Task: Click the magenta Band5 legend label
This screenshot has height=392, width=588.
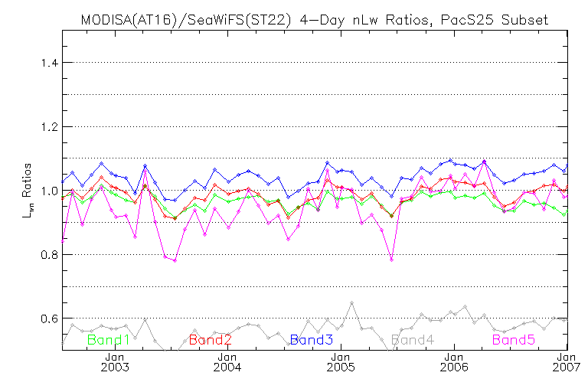Action: [514, 340]
